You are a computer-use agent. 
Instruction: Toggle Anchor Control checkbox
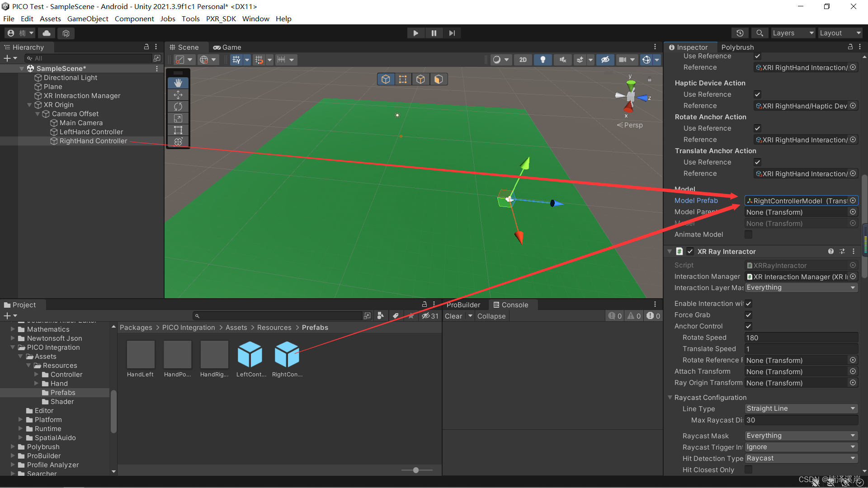click(x=749, y=326)
